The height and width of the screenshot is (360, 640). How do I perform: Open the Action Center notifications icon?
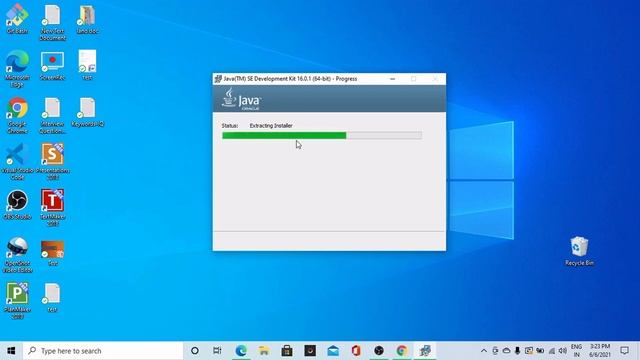[x=624, y=351]
